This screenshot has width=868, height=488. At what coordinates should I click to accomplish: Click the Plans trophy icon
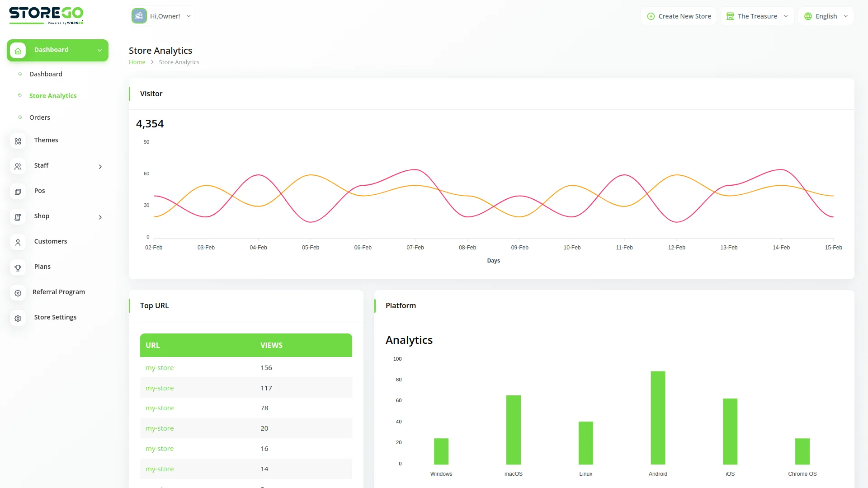(18, 268)
